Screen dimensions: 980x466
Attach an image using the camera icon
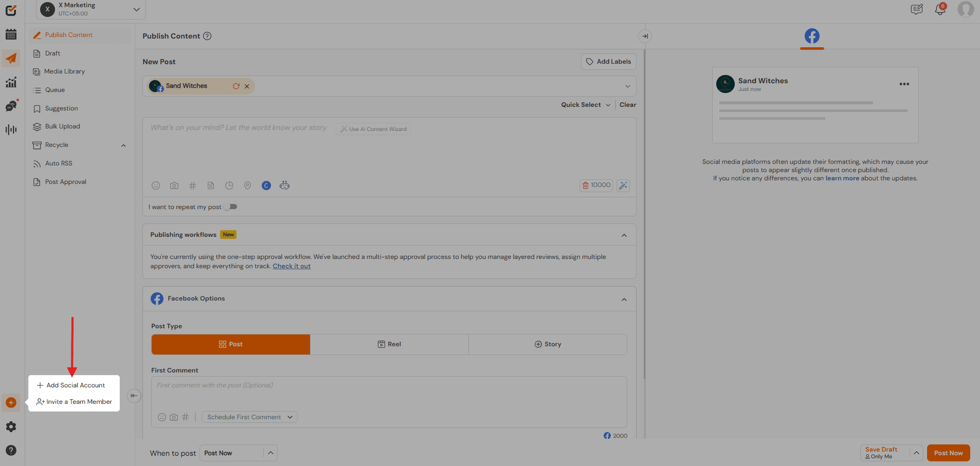(x=174, y=185)
